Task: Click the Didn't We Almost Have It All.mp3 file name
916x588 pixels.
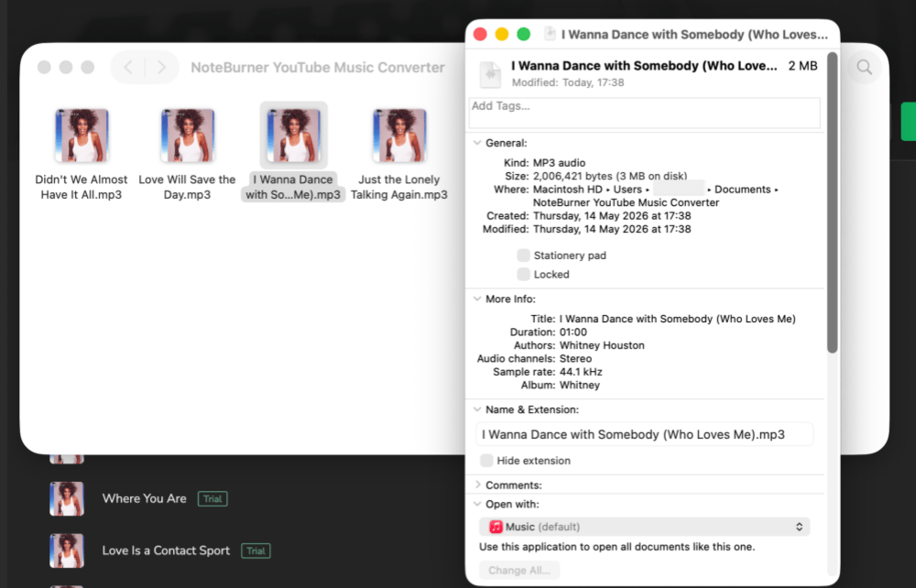Action: (82, 187)
